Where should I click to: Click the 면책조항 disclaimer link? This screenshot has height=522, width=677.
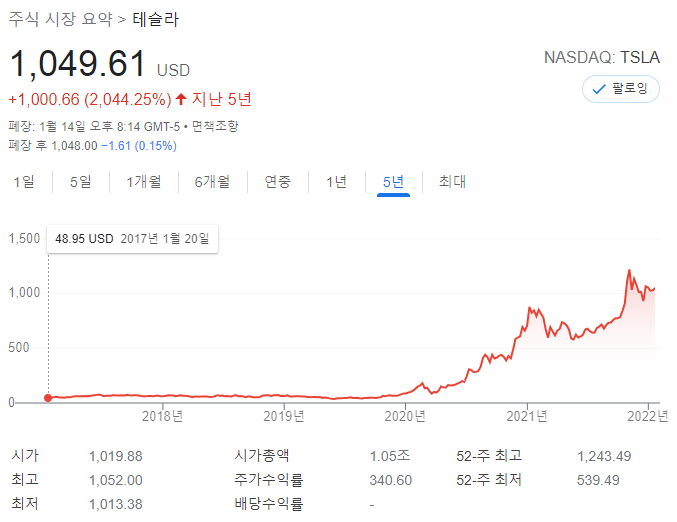coord(215,127)
